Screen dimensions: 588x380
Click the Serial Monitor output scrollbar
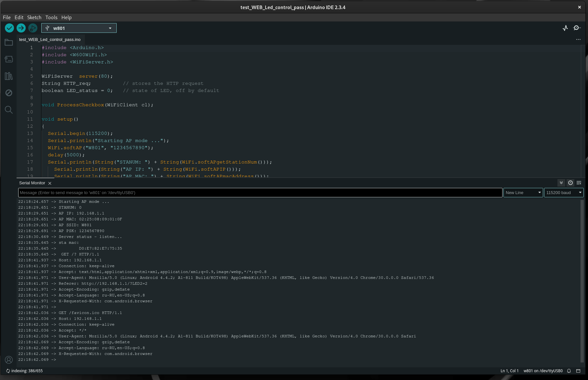[582, 281]
